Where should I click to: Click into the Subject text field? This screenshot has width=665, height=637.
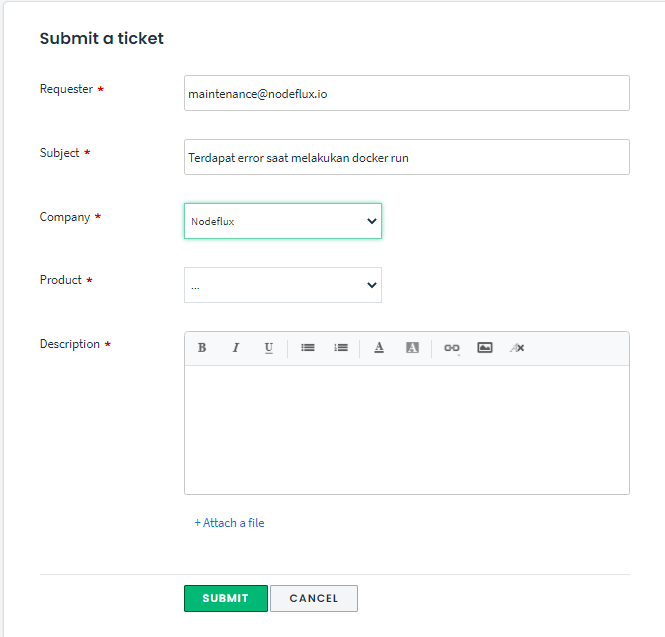point(406,157)
